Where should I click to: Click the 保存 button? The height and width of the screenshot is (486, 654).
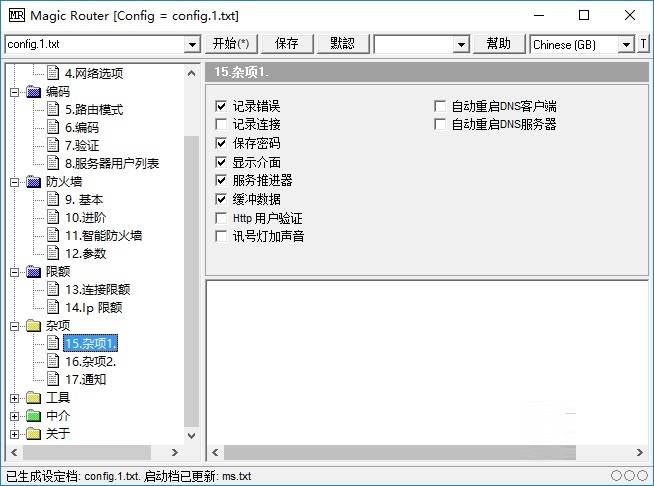(287, 44)
